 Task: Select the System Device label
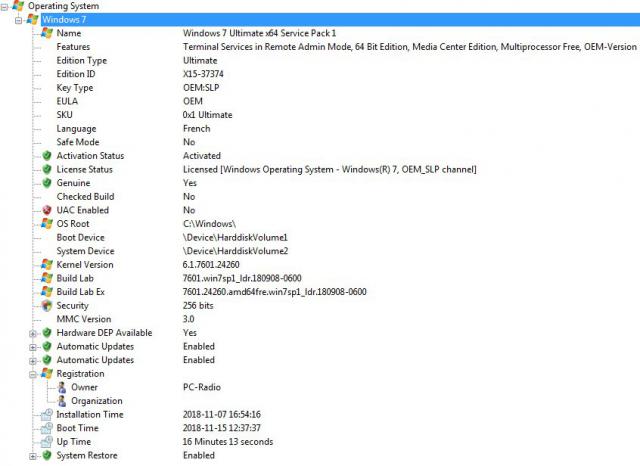tap(85, 251)
